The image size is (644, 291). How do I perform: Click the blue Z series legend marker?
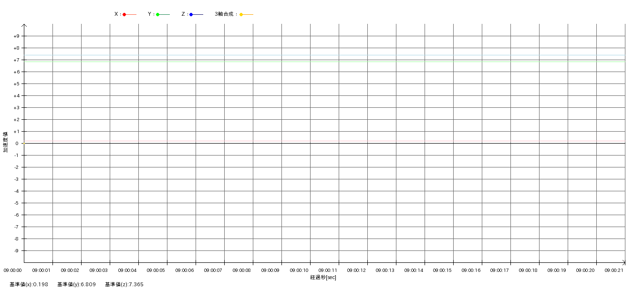click(x=191, y=14)
